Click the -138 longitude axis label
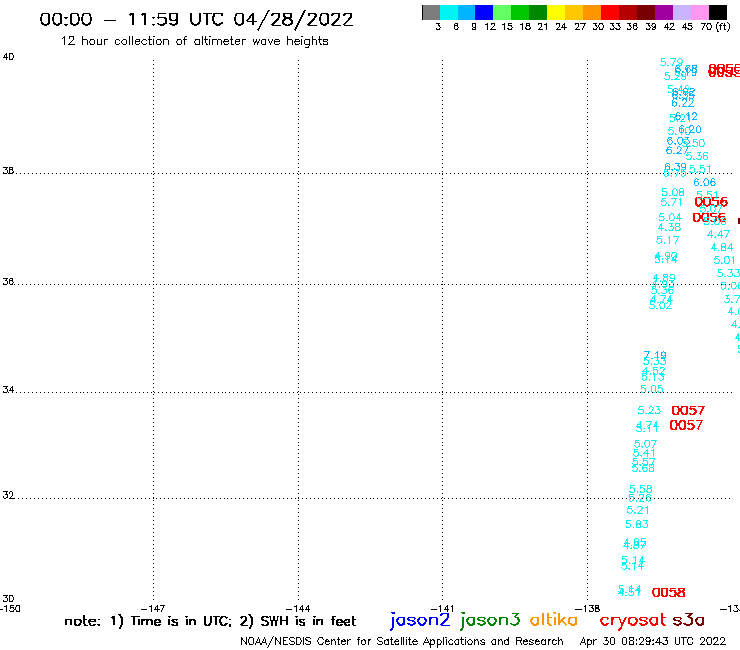 588,609
